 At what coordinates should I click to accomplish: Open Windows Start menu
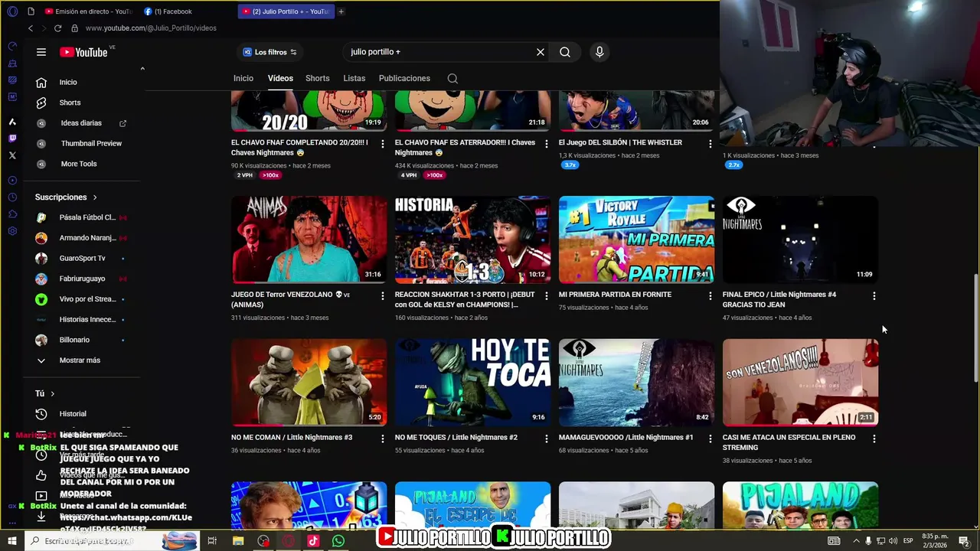[x=12, y=541]
